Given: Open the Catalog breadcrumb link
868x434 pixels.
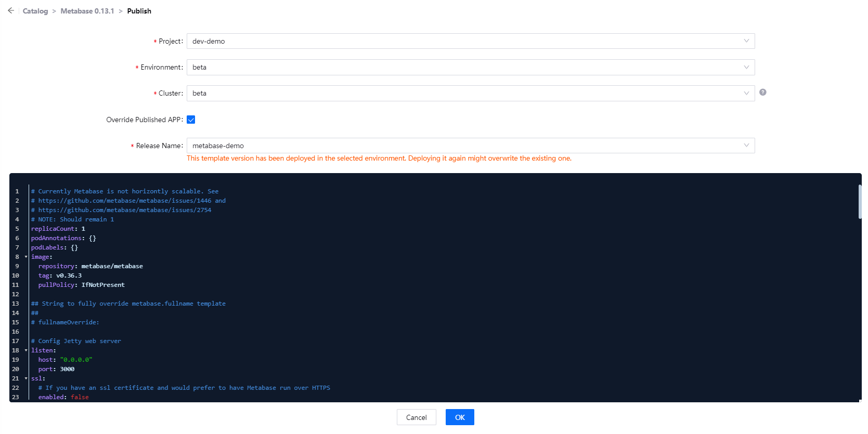Looking at the screenshot, I should click(x=35, y=11).
